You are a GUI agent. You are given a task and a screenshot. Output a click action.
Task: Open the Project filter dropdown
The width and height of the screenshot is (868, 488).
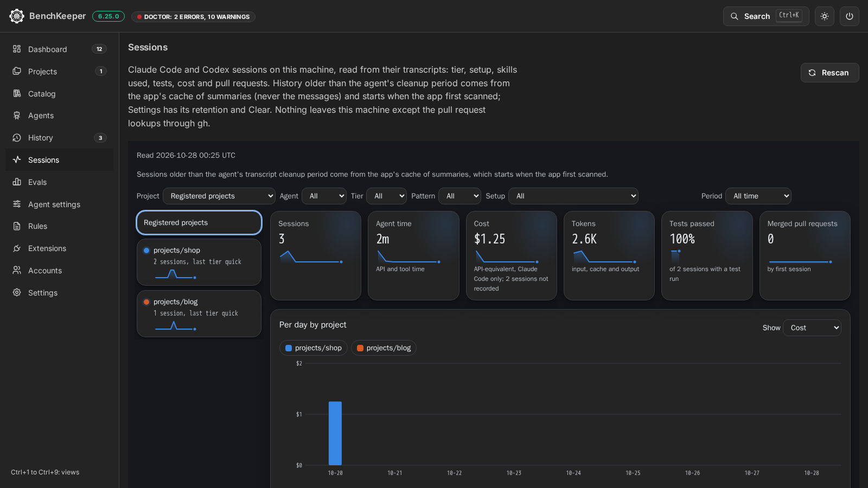(x=219, y=196)
